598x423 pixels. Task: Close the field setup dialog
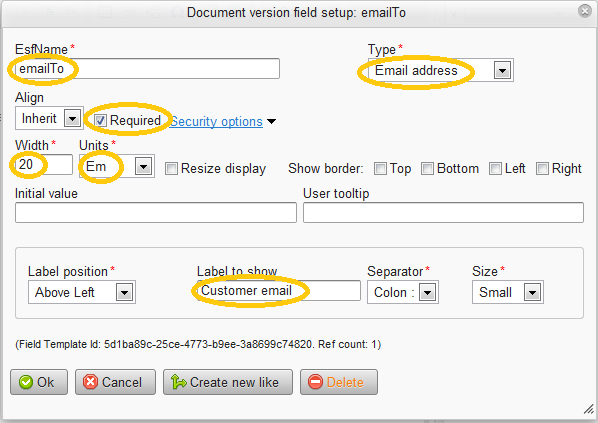point(584,11)
